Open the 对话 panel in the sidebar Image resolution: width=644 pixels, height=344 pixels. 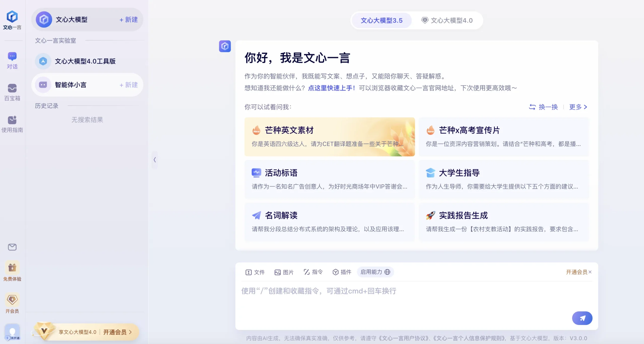(x=12, y=60)
